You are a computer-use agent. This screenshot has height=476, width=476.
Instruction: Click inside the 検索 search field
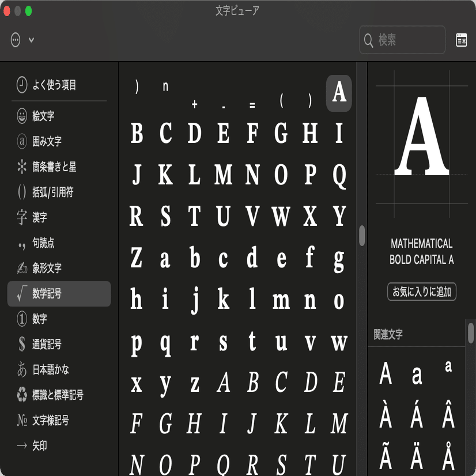[402, 40]
